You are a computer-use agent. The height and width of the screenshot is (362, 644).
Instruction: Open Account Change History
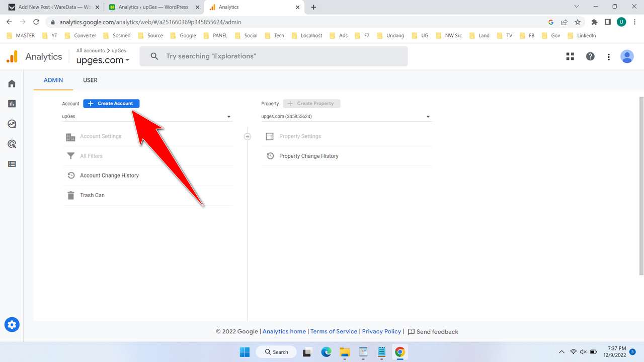click(x=109, y=175)
